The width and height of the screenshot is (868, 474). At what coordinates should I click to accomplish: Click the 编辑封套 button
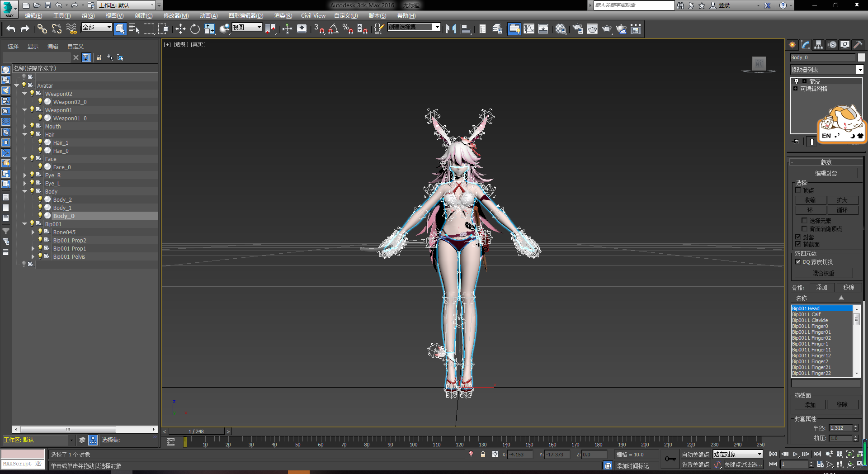click(826, 173)
